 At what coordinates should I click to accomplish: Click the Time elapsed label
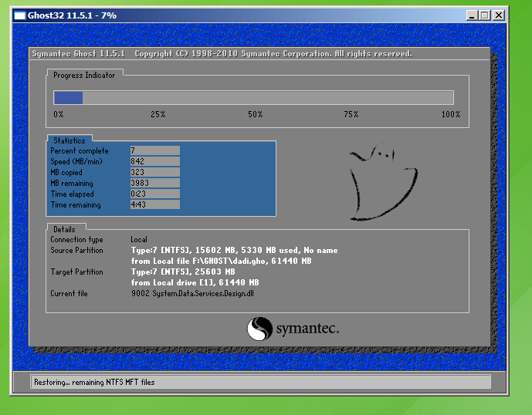73,194
